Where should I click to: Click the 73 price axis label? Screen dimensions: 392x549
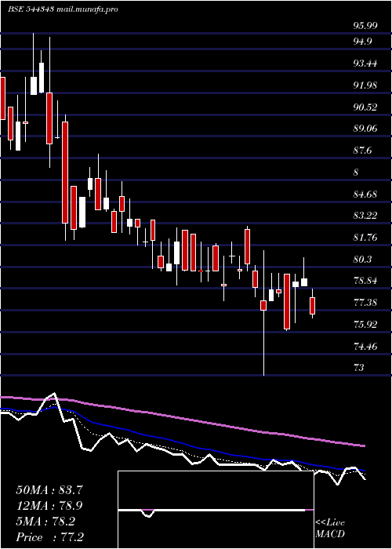click(359, 368)
